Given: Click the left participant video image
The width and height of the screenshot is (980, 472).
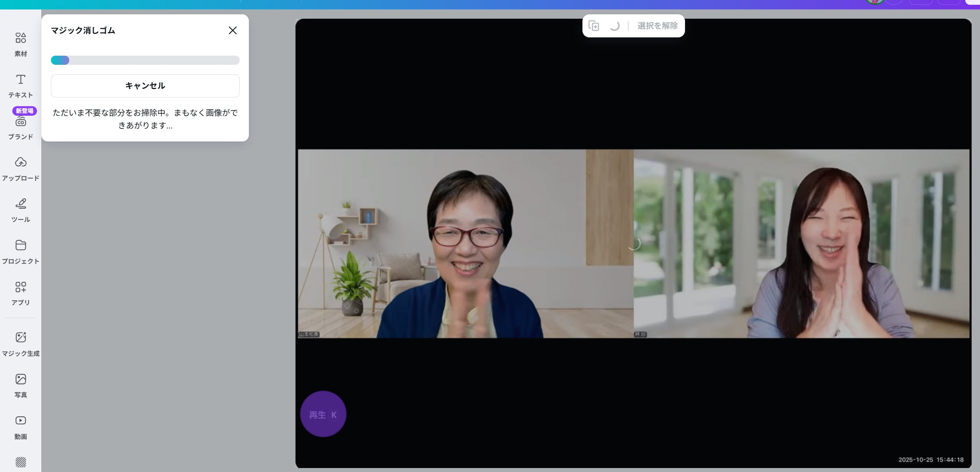Looking at the screenshot, I should point(465,243).
